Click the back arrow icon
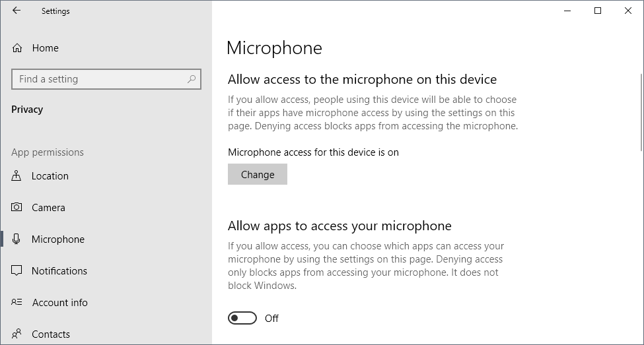644x345 pixels. pyautogui.click(x=17, y=11)
